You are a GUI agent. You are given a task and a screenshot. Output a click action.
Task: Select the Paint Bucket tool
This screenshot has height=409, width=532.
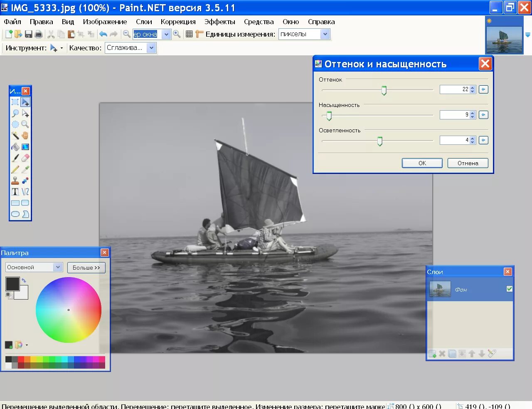point(15,147)
